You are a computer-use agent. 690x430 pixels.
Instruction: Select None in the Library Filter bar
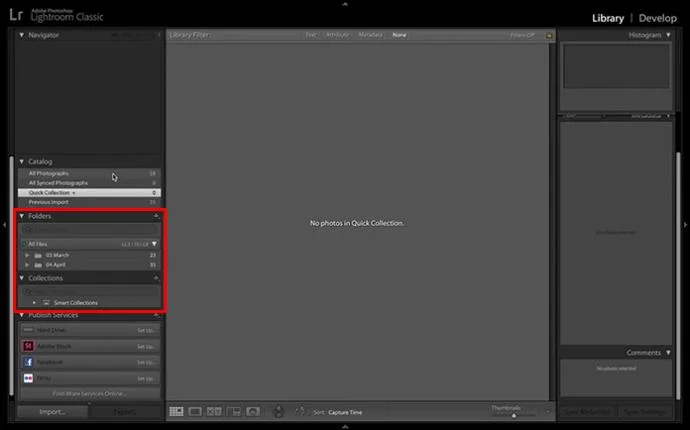point(399,35)
